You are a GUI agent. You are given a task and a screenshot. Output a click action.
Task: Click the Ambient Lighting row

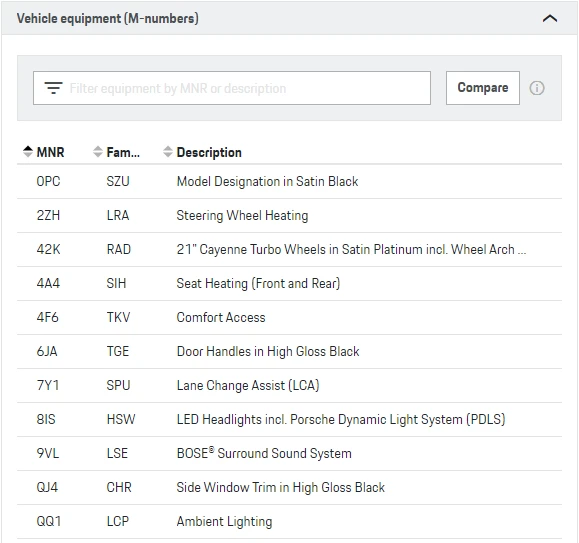290,521
